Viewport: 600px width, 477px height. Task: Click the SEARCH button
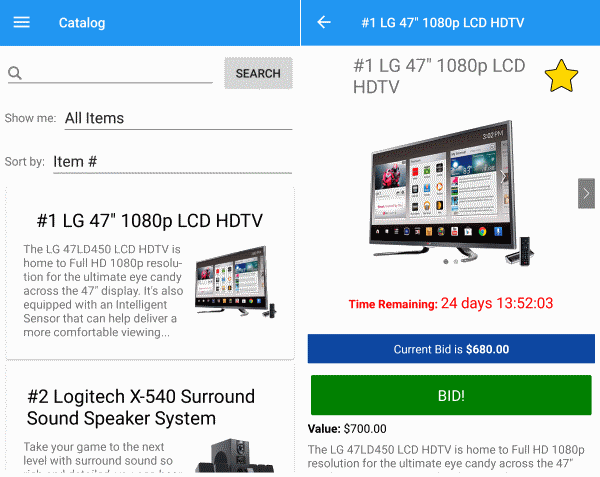click(x=258, y=73)
